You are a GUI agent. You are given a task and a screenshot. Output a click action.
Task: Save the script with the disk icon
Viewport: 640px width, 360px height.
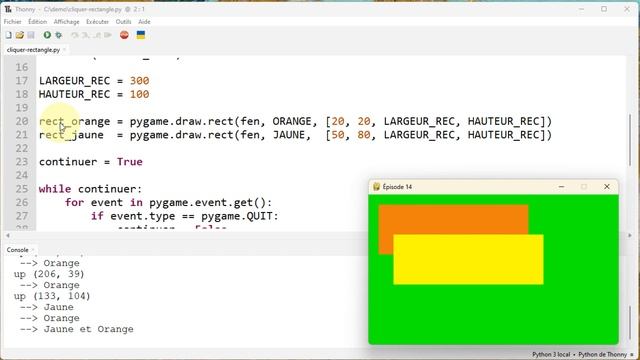click(31, 35)
